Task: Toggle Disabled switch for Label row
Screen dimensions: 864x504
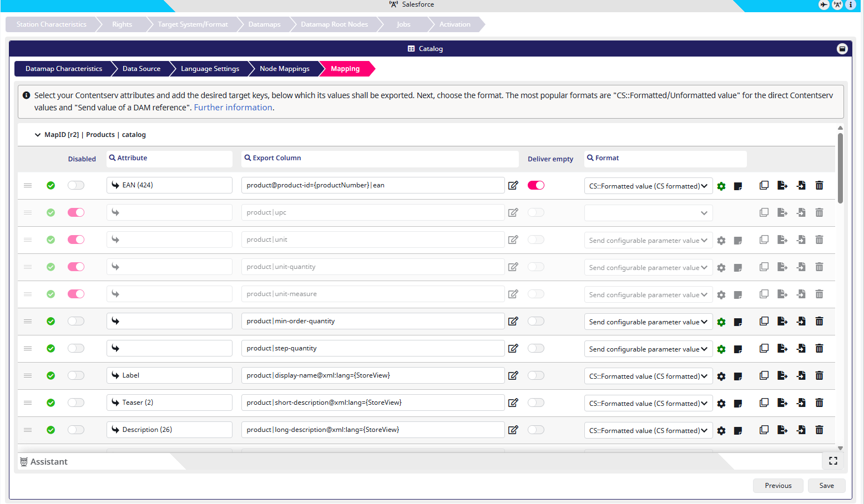Action: [x=76, y=375]
